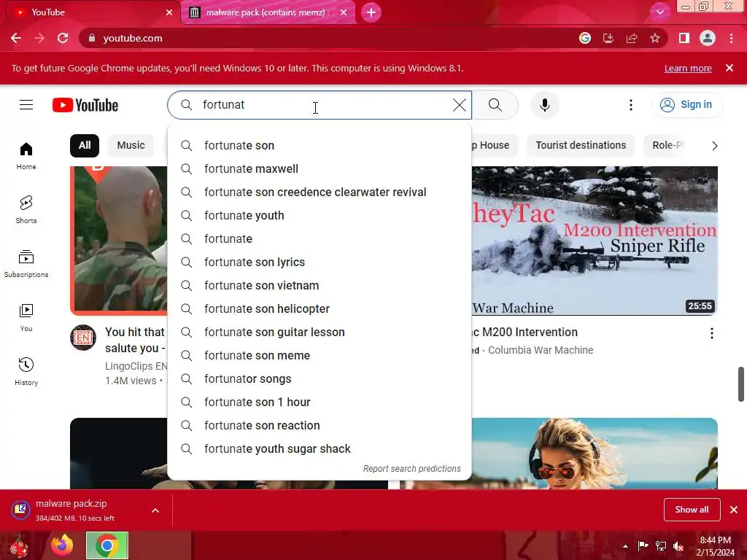Open the network icon in system tray
This screenshot has height=560, width=747.
(x=661, y=545)
